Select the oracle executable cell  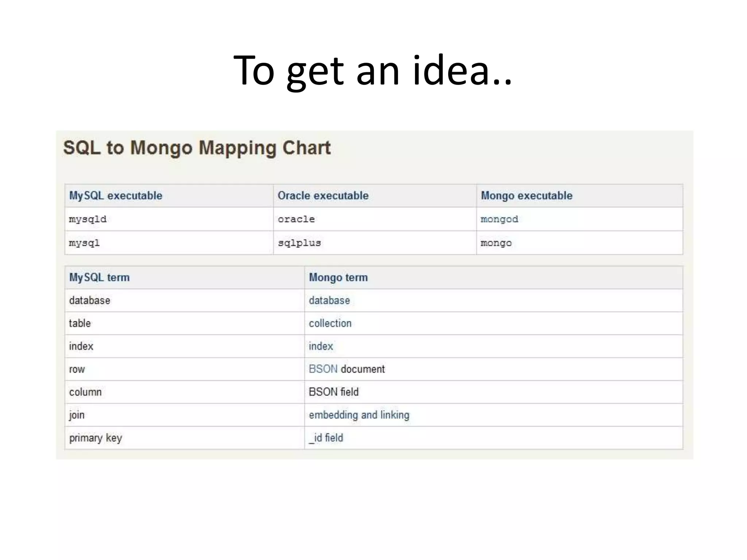coord(296,219)
